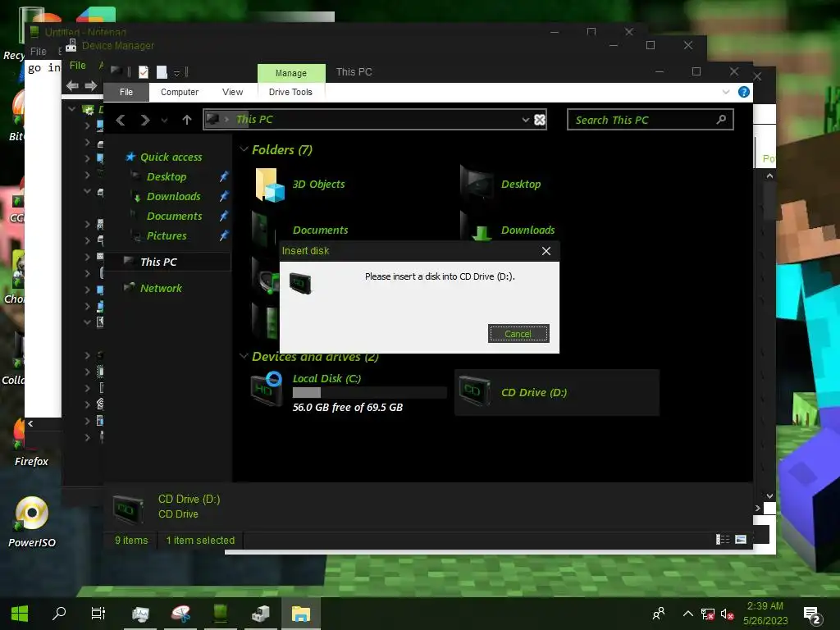Select Quick access in navigation pane
840x630 pixels.
click(171, 157)
